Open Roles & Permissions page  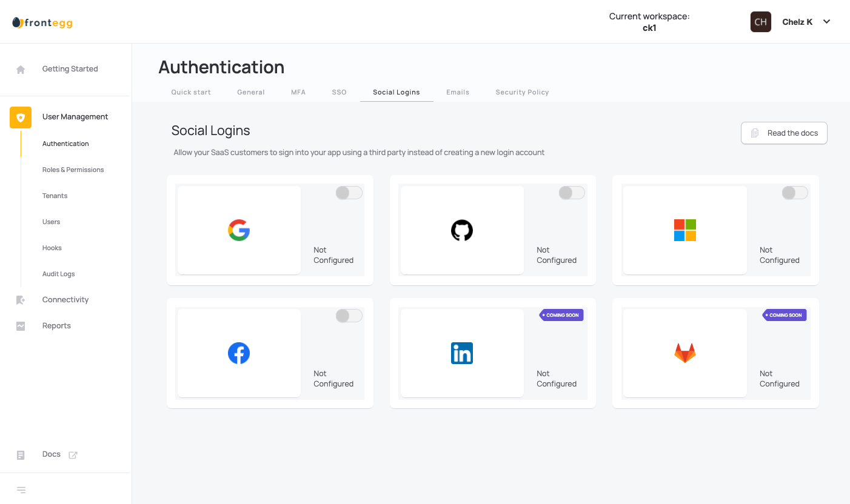73,170
